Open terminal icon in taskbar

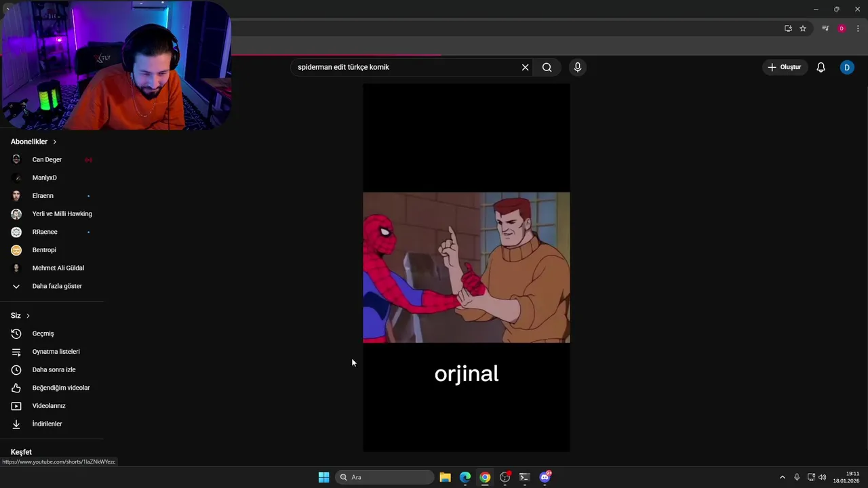click(x=525, y=477)
